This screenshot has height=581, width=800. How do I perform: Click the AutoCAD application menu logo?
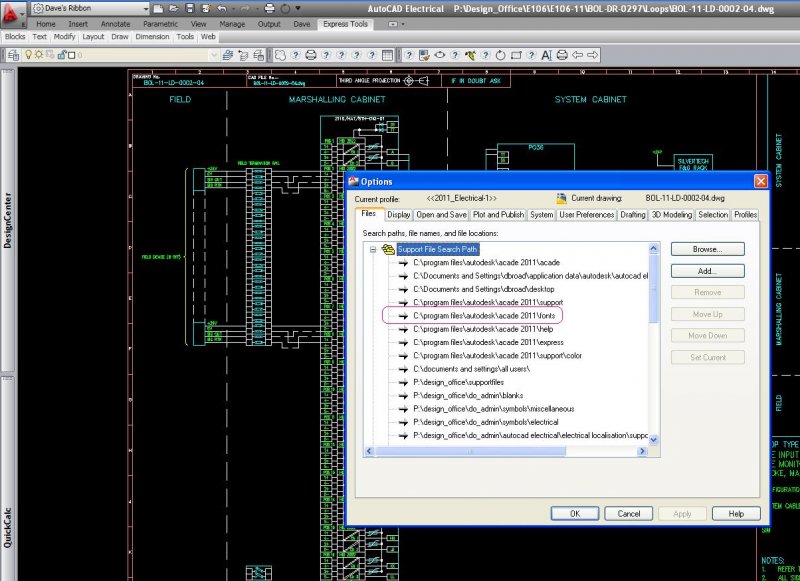(x=13, y=12)
